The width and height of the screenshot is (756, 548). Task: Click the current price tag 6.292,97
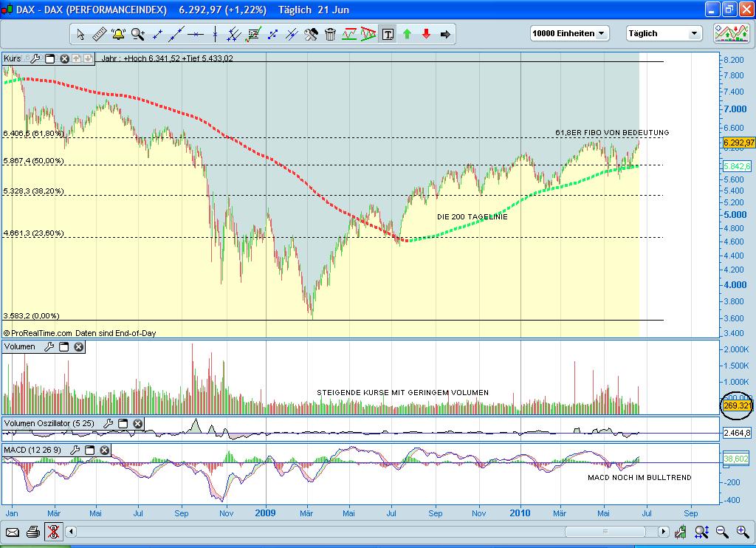738,143
